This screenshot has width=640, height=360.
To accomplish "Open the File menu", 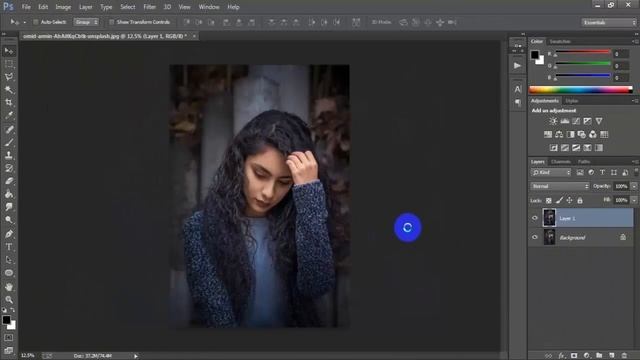I will [x=26, y=7].
